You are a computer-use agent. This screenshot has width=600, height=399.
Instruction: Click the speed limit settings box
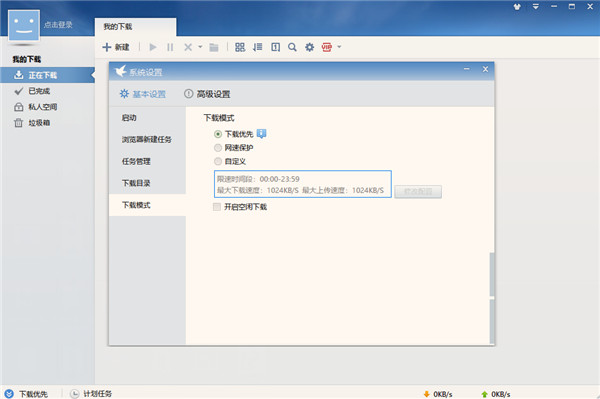click(x=303, y=184)
